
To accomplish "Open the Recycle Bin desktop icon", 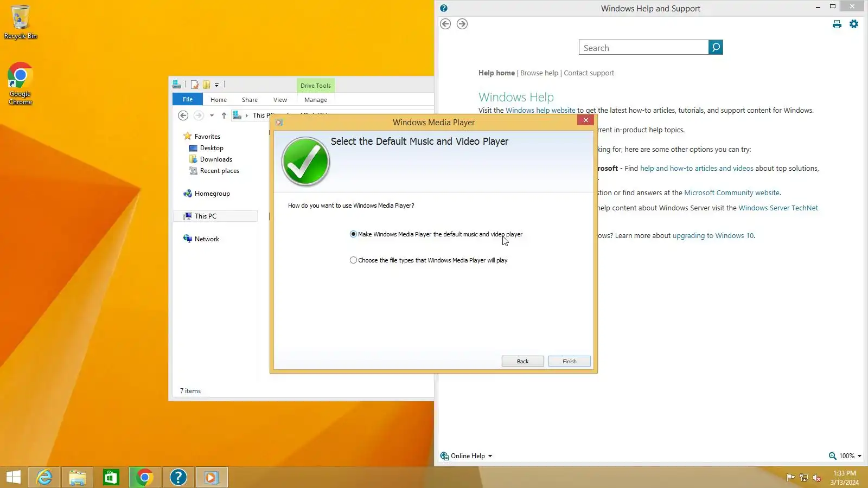I will click(x=21, y=22).
